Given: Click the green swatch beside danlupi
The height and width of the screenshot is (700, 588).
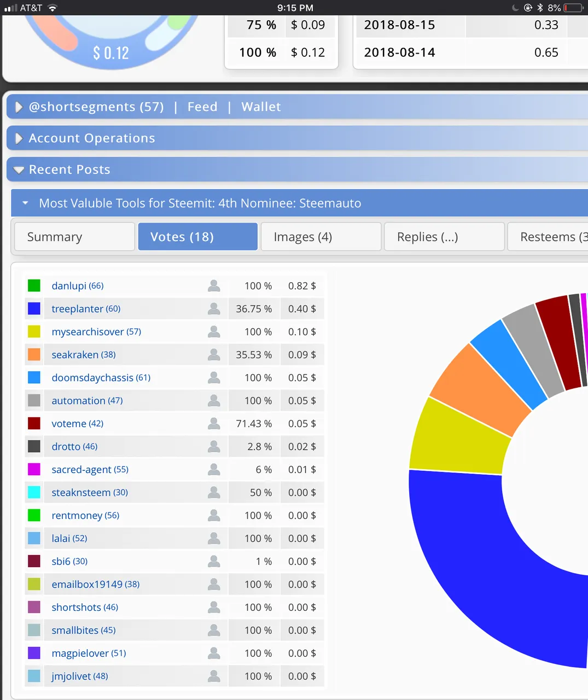Looking at the screenshot, I should tap(34, 285).
